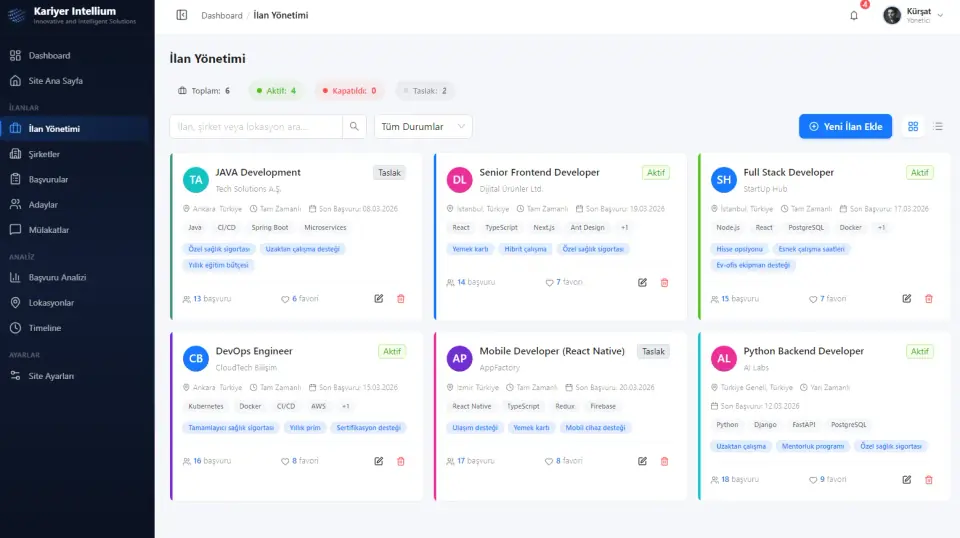Open Tüm Durumlar status dropdown
Viewport: 960px width, 538px height.
point(423,127)
